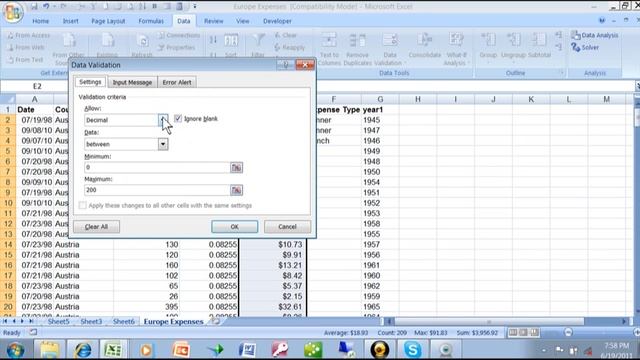Click Data Analysis in the Analysis group
Image resolution: width=640 pixels, height=360 pixels.
pyautogui.click(x=595, y=35)
